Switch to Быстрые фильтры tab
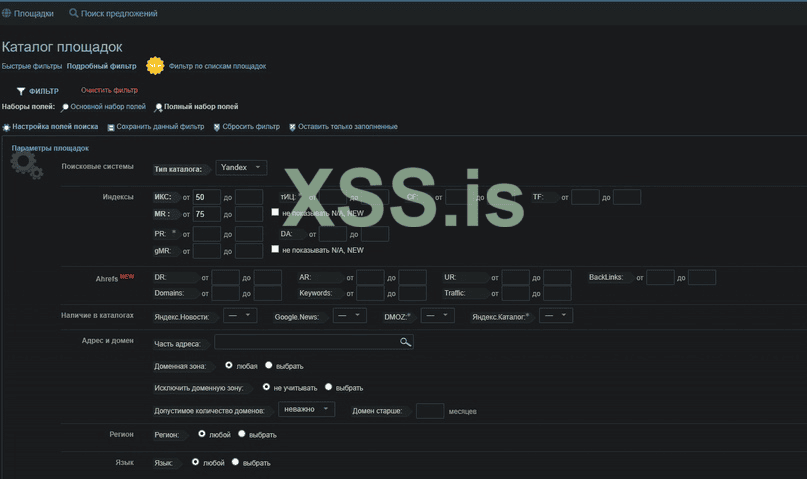 (x=32, y=66)
